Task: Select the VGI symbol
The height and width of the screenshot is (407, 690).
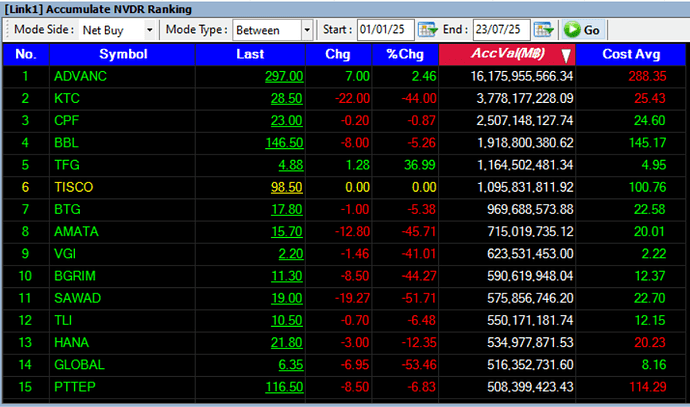Action: pos(65,254)
